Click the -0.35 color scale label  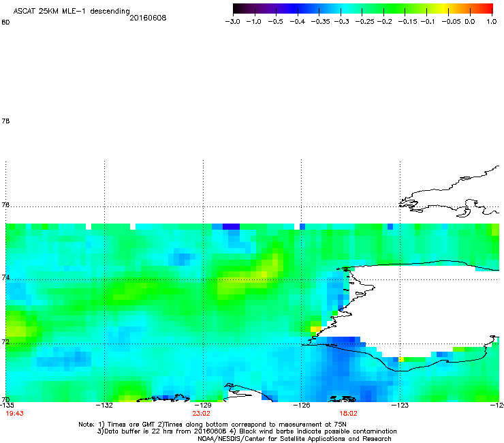coord(320,22)
